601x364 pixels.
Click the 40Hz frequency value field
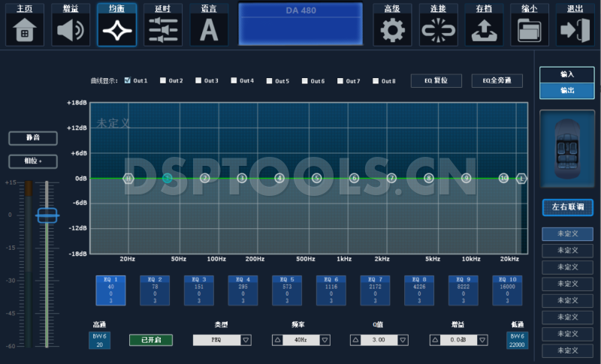[x=301, y=340]
